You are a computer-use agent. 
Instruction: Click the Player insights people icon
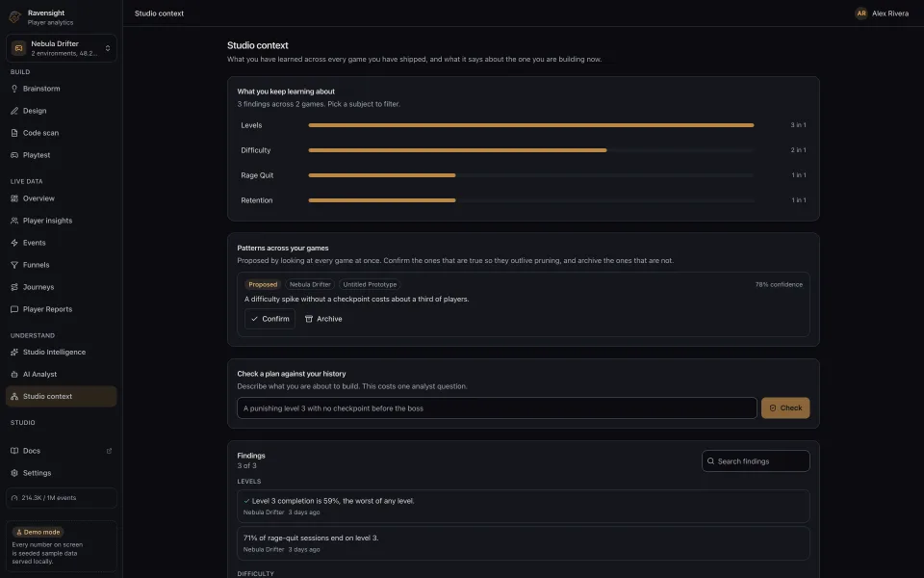[14, 221]
